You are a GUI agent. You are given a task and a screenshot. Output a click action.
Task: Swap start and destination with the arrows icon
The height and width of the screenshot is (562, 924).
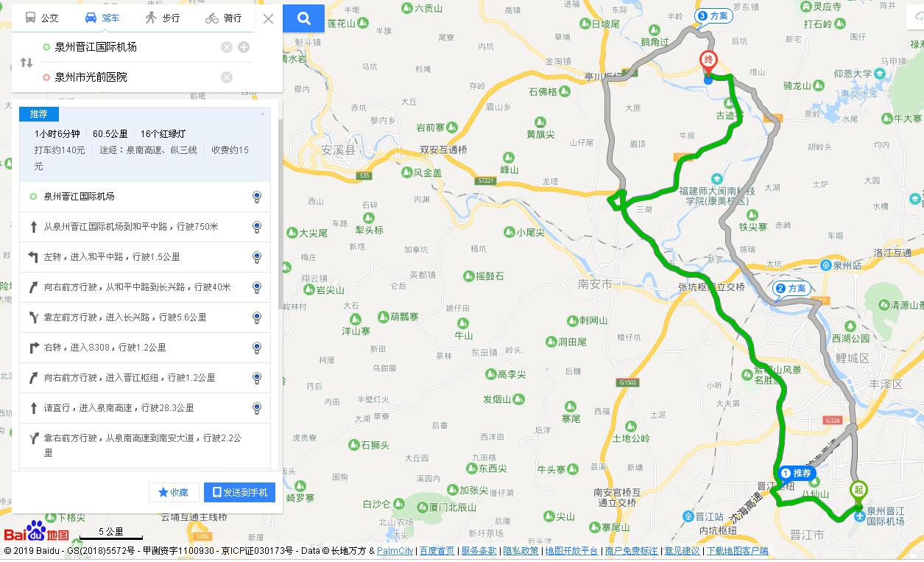point(27,63)
